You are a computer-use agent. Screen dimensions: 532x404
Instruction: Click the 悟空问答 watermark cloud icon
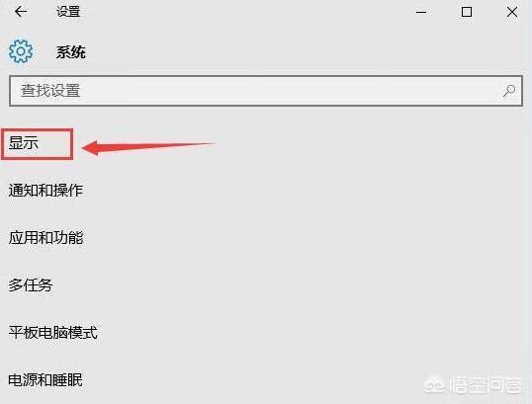click(434, 385)
